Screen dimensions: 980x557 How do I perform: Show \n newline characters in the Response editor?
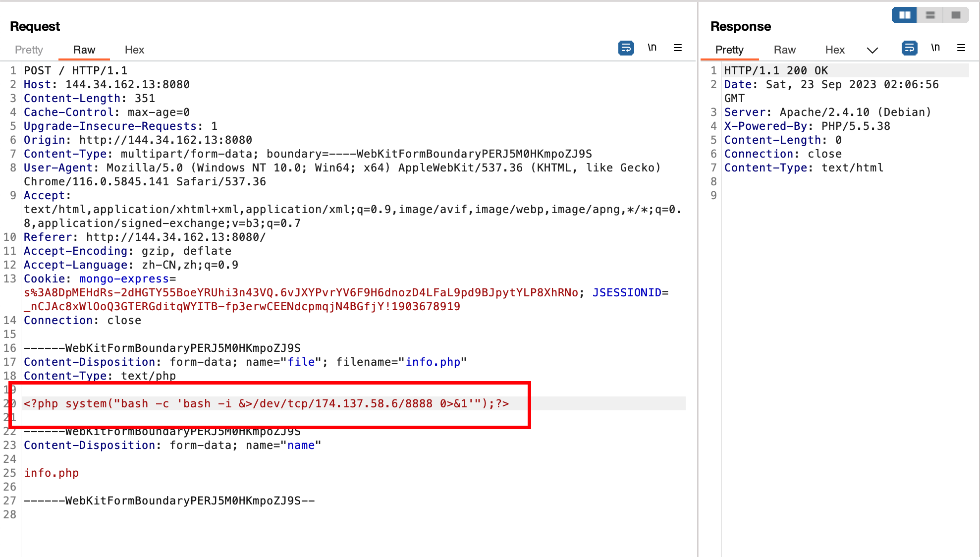936,48
